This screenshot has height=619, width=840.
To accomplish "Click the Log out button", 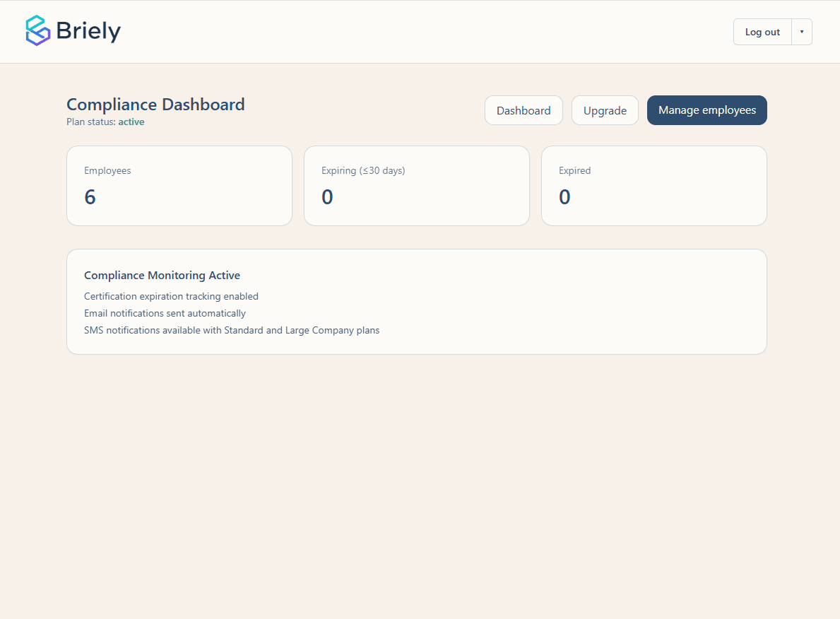I will coord(762,32).
